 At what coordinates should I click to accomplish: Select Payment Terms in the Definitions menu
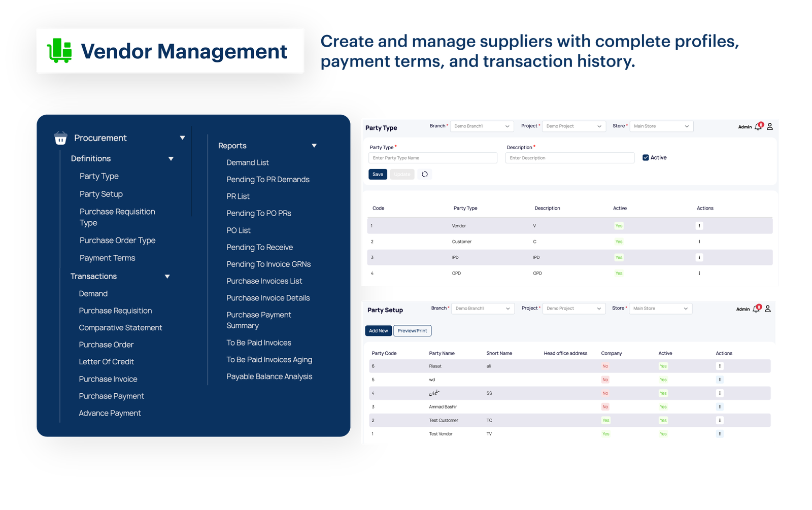(107, 258)
